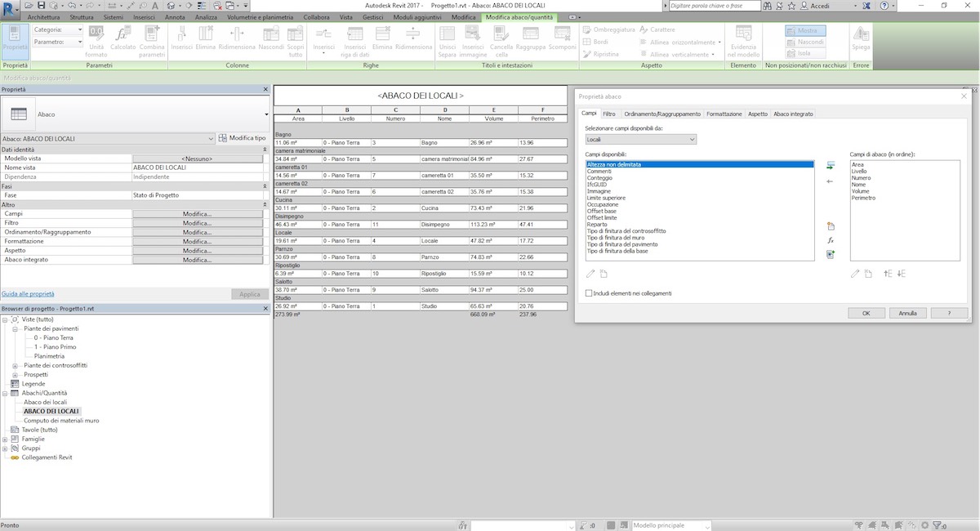Open the filter icon in the status bar
Image resolution: width=980 pixels, height=531 pixels.
pyautogui.click(x=938, y=525)
